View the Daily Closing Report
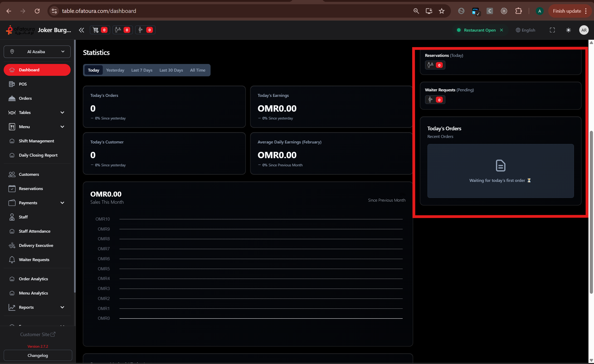This screenshot has height=364, width=594. [38, 155]
